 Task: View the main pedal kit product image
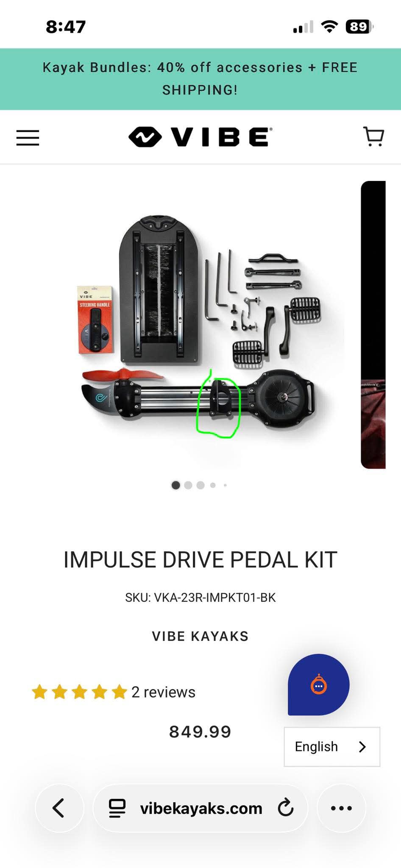[x=200, y=325]
